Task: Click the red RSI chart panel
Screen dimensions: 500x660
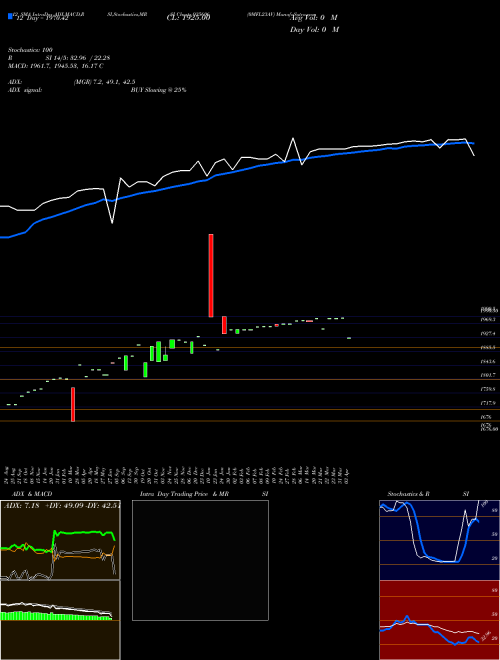Action: 439,620
